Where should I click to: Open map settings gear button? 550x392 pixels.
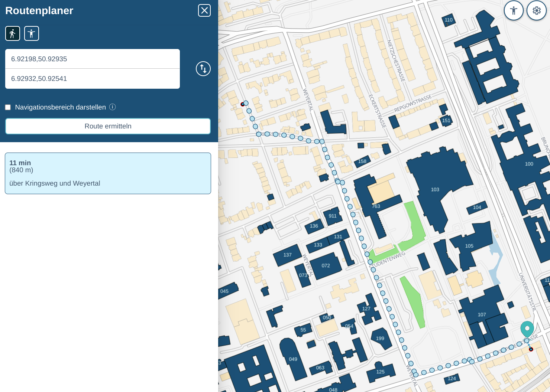tap(537, 10)
